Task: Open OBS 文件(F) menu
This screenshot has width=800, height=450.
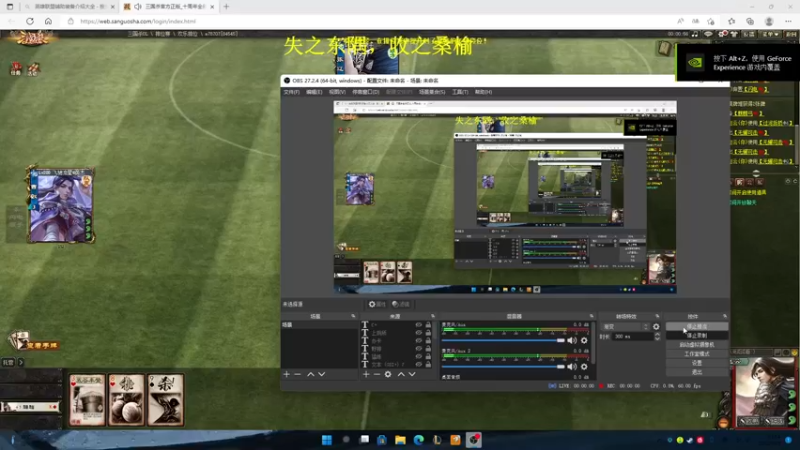Action: (291, 92)
